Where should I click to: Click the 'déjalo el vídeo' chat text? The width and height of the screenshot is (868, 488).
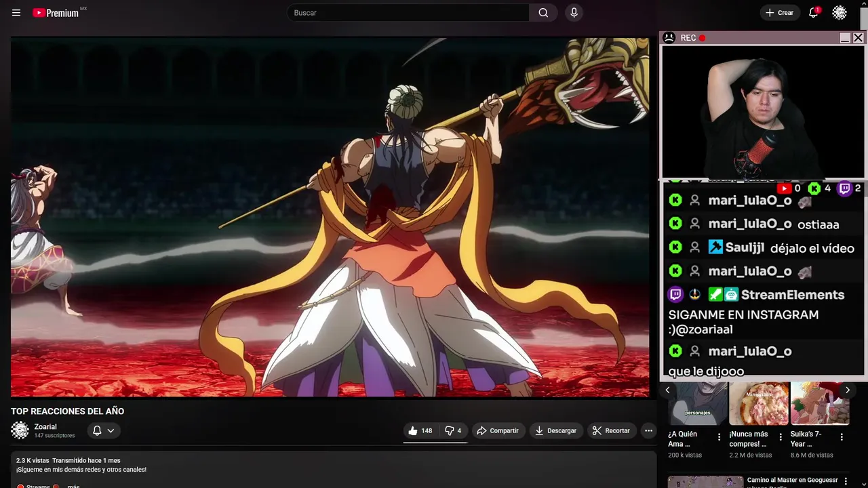812,248
